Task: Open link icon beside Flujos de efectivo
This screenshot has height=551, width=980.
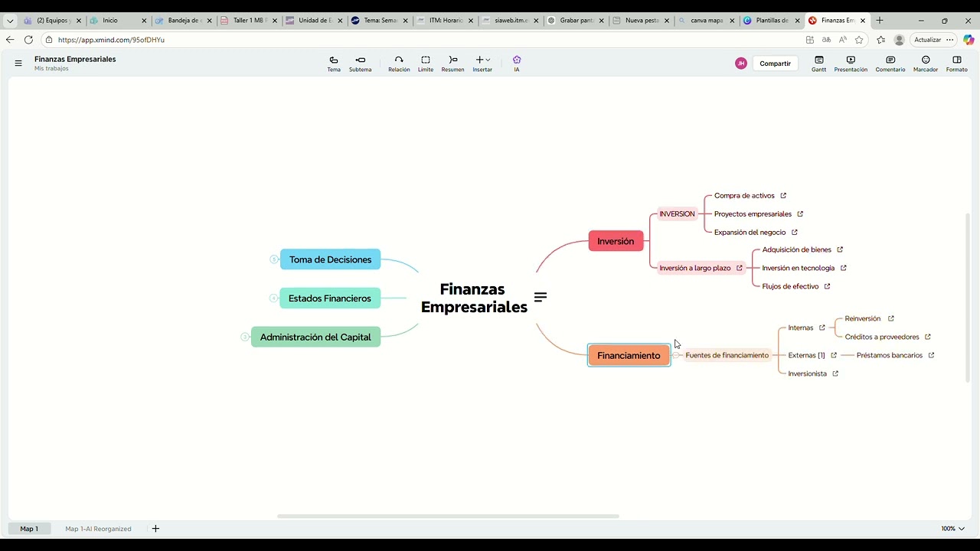Action: click(x=827, y=286)
